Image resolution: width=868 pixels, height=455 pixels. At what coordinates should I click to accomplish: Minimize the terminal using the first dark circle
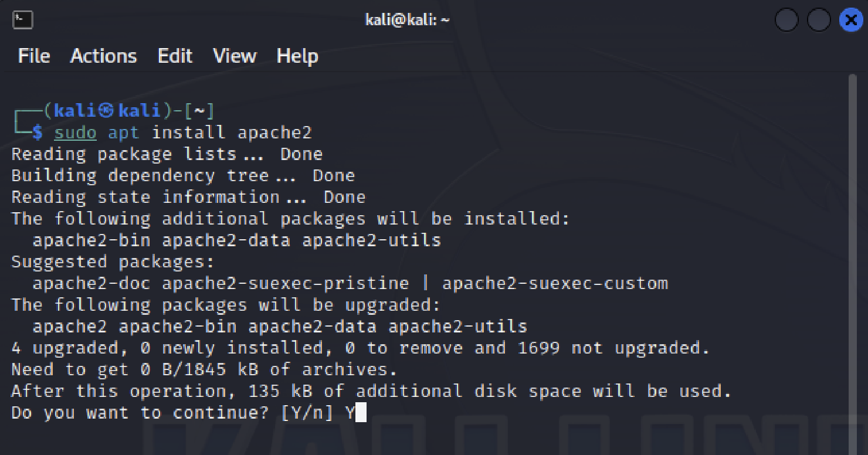point(786,20)
